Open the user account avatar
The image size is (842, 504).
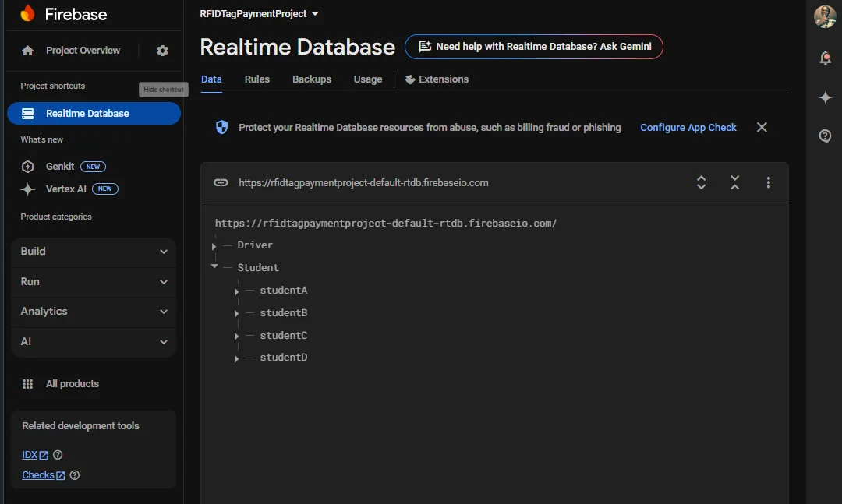coord(825,16)
